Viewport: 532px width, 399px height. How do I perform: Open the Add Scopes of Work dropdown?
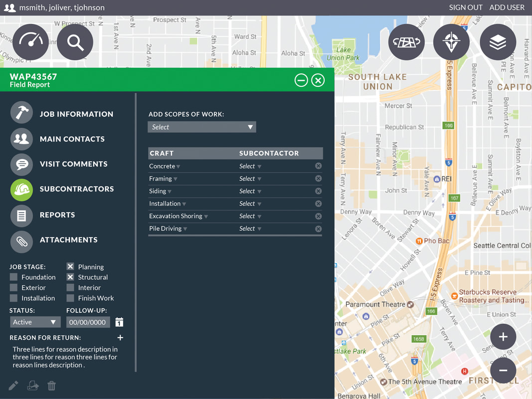202,127
